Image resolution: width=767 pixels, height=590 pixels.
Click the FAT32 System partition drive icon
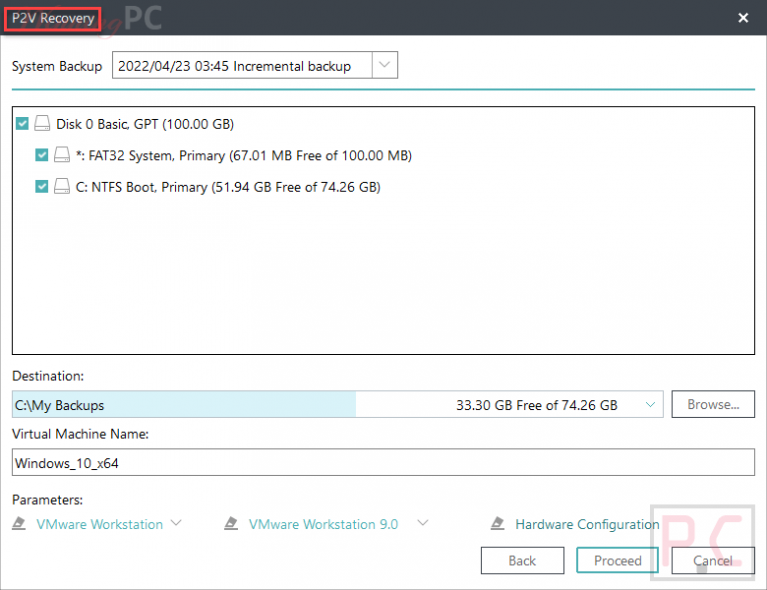62,155
